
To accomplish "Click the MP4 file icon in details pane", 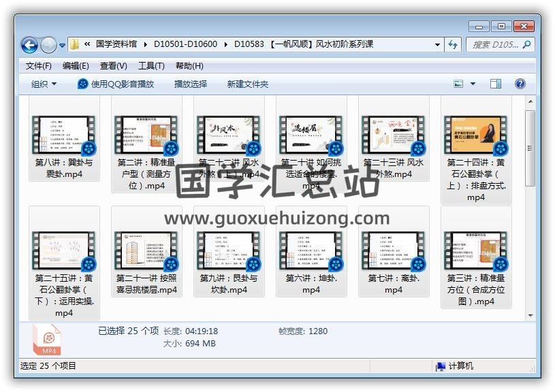I will tap(47, 338).
